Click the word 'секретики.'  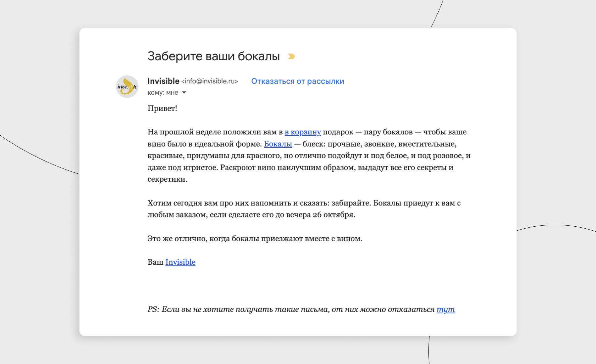pos(168,179)
